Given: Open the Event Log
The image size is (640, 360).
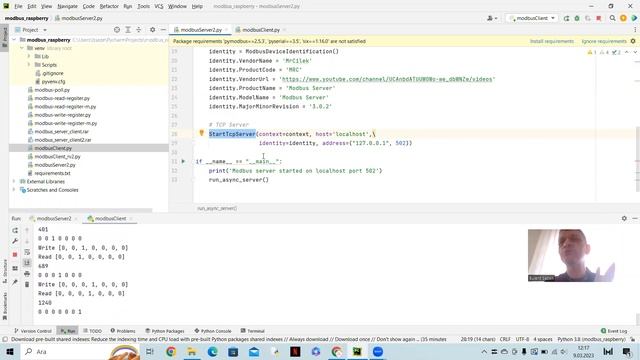Looking at the screenshot, I should pyautogui.click(x=614, y=331).
